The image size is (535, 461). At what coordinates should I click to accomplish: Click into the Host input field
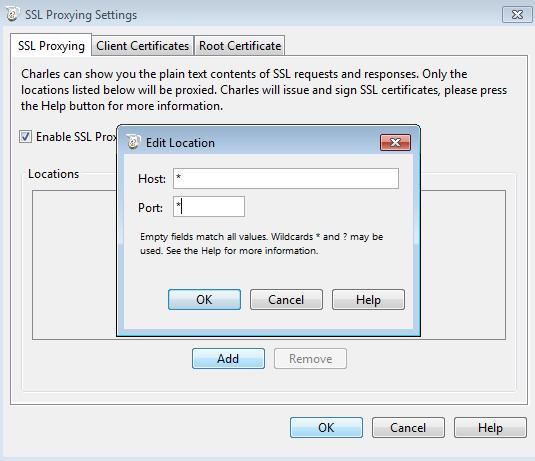(x=286, y=178)
